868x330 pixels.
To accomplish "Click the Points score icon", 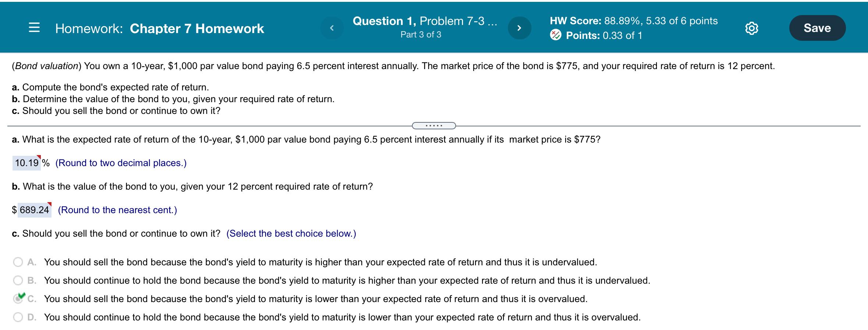I will click(555, 35).
